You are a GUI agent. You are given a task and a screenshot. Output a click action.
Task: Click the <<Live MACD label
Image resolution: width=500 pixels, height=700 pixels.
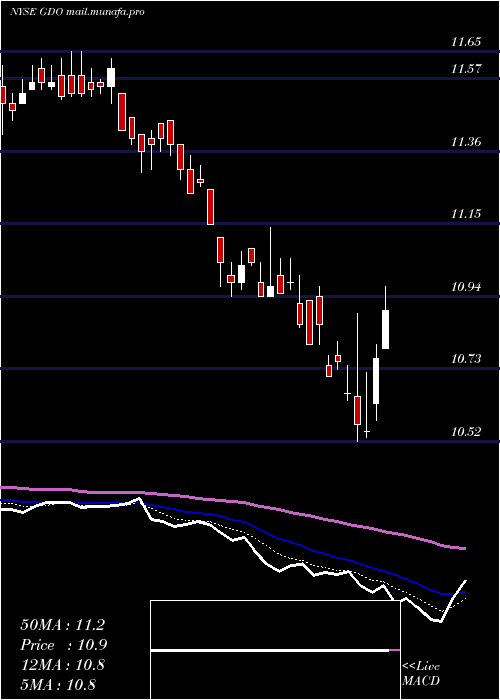[x=421, y=673]
